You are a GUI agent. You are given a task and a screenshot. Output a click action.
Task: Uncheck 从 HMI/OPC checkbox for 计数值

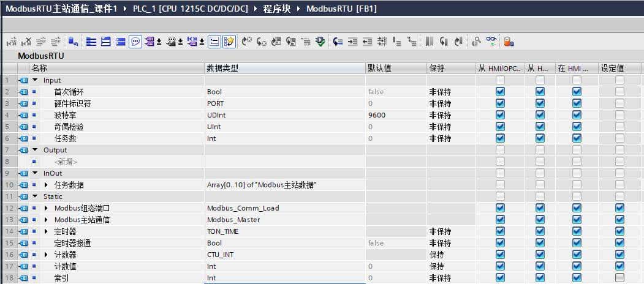click(500, 266)
